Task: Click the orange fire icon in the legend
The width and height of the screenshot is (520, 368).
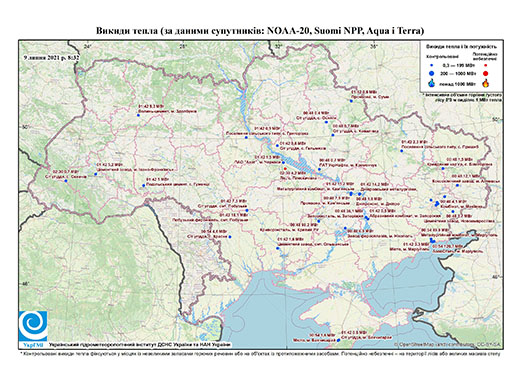Action: click(486, 83)
